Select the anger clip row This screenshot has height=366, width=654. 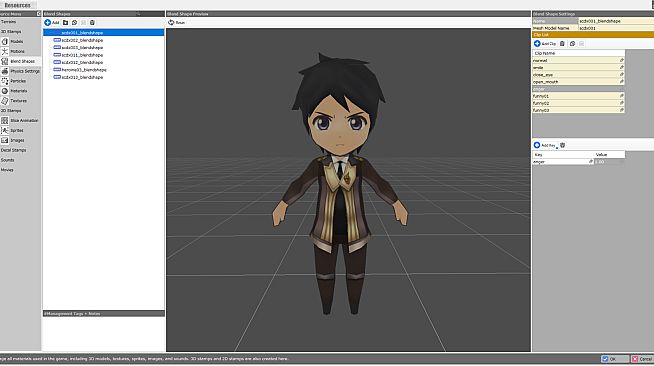pos(579,89)
